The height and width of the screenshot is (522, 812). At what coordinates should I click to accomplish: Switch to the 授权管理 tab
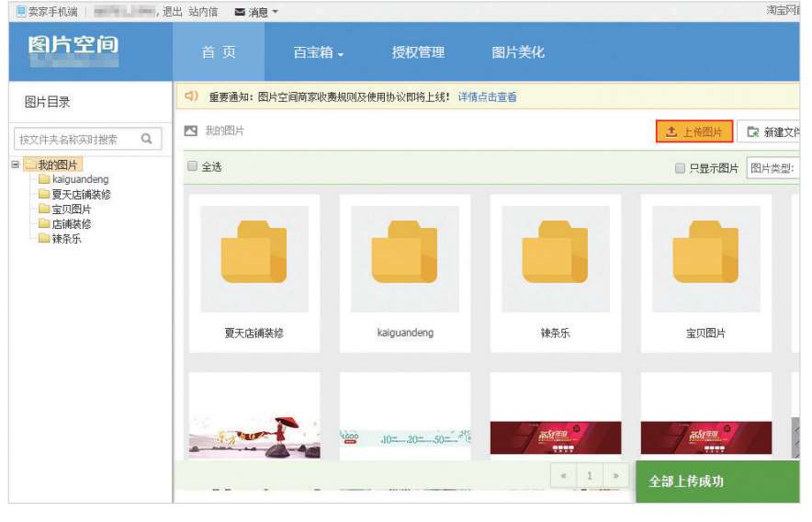pos(418,53)
